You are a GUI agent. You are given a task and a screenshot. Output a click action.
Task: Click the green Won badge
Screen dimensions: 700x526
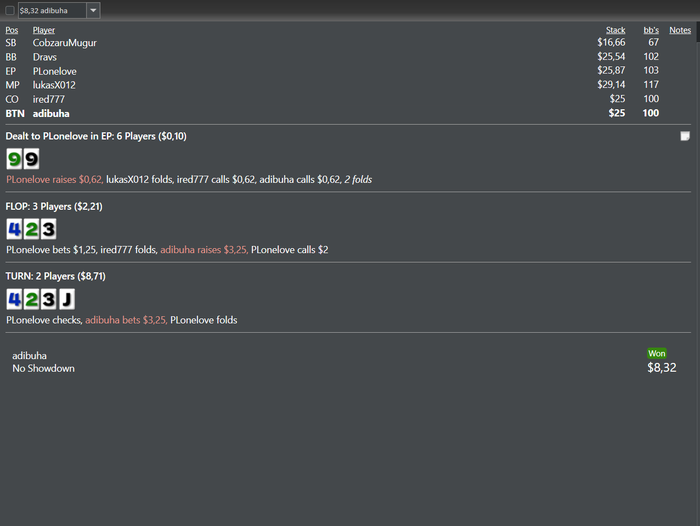[657, 353]
